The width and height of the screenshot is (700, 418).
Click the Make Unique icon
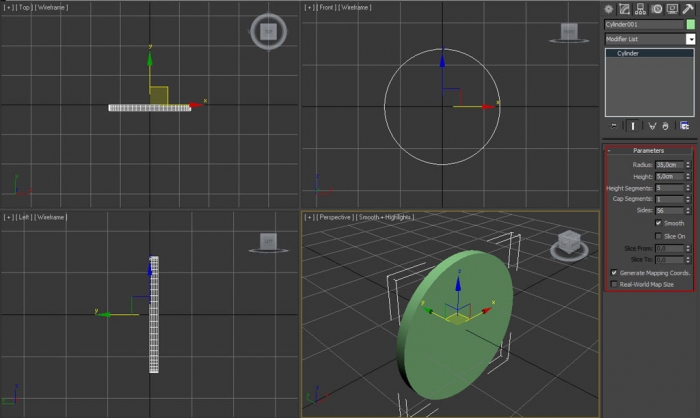[652, 126]
